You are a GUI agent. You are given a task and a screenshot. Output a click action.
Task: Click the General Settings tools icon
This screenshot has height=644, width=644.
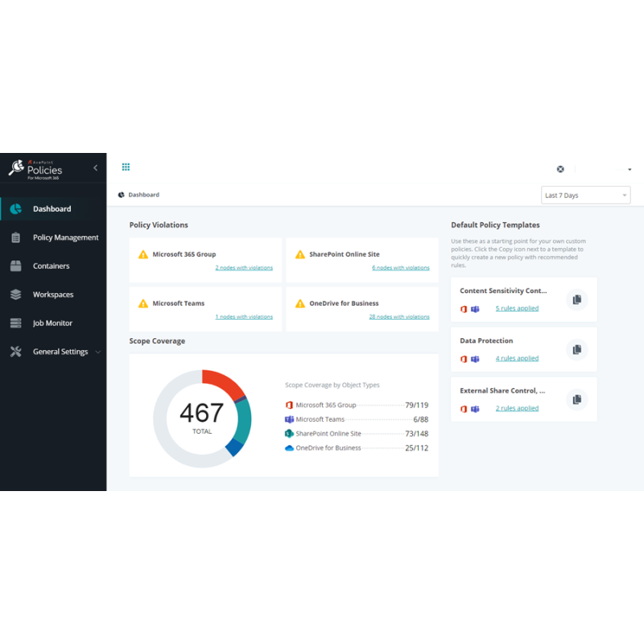[15, 352]
